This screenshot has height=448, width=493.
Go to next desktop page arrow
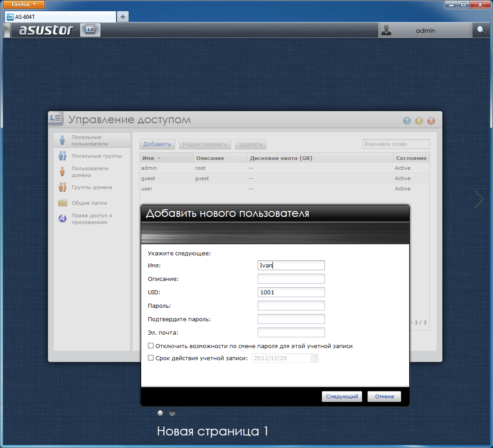pos(479,199)
